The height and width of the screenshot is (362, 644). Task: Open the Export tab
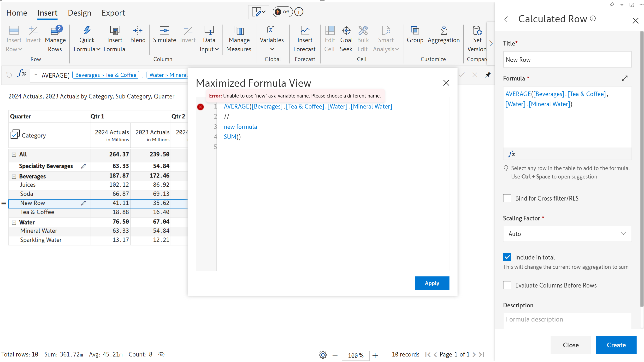click(113, 13)
